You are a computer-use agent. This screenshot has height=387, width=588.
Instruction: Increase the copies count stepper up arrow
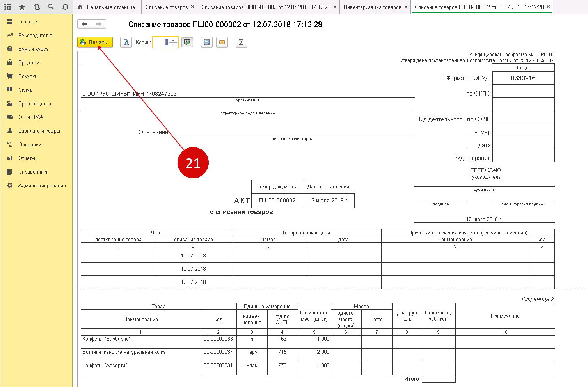(x=174, y=40)
